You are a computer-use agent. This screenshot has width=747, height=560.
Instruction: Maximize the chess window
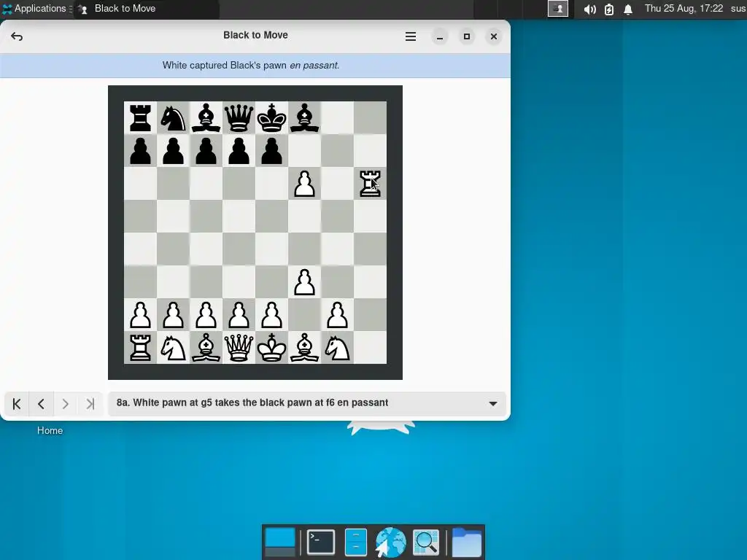point(467,36)
